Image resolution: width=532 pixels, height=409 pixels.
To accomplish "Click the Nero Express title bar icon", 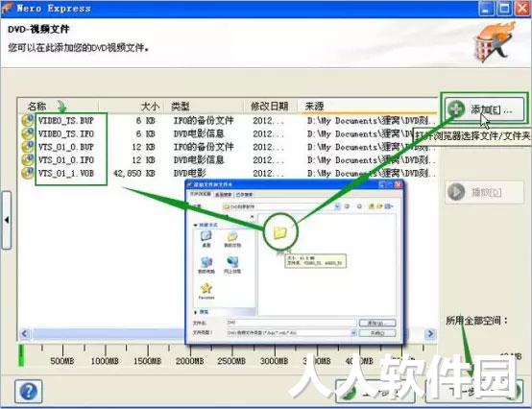I will 7,8.
